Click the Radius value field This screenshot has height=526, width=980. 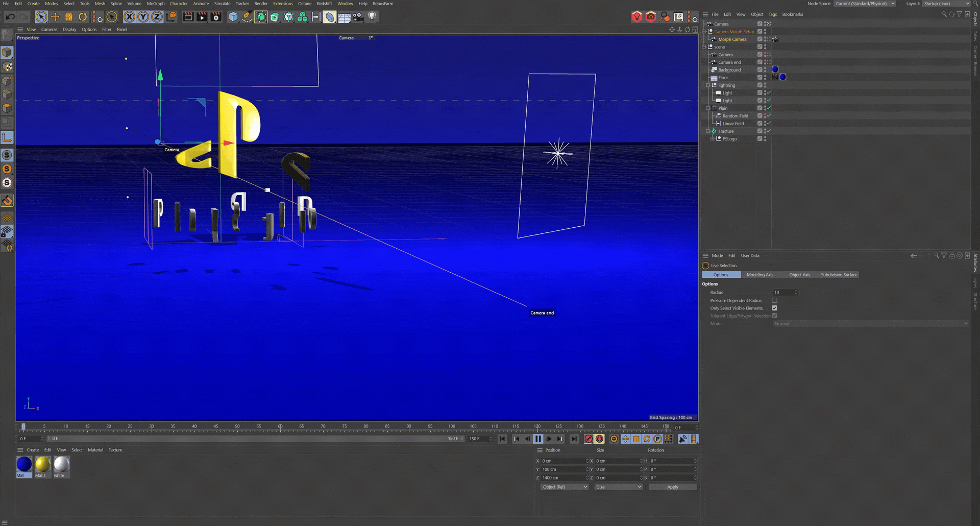click(785, 293)
